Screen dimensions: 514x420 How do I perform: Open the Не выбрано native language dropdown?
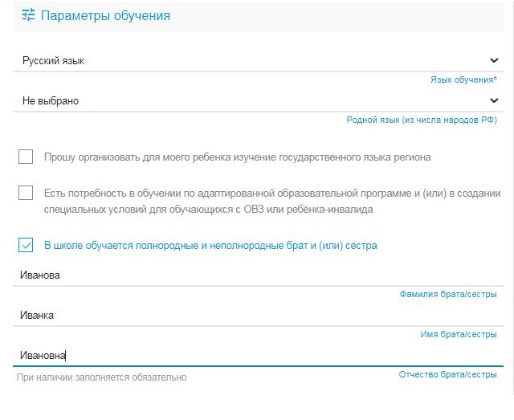pyautogui.click(x=258, y=100)
